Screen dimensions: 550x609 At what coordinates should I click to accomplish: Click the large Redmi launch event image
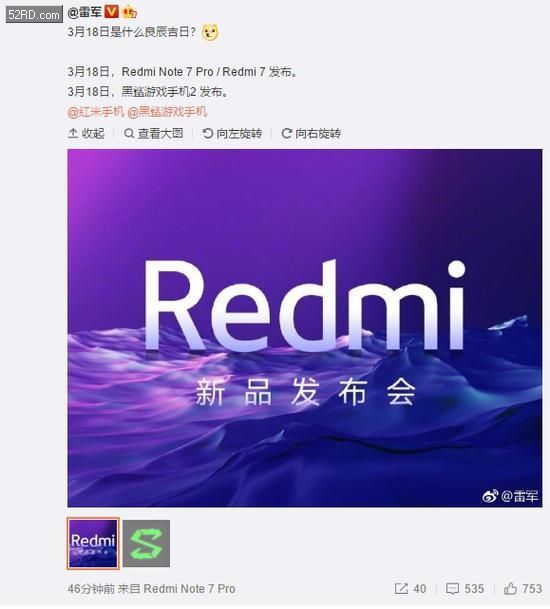(305, 328)
